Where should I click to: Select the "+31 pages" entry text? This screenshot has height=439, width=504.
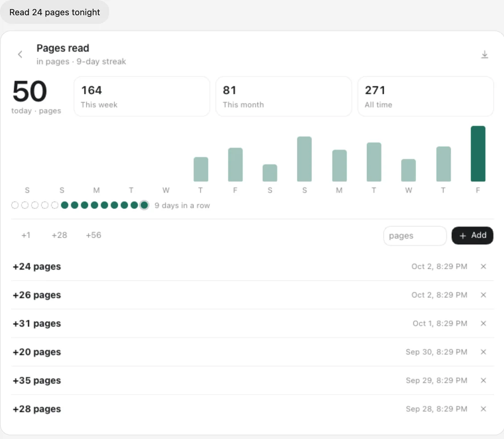37,323
